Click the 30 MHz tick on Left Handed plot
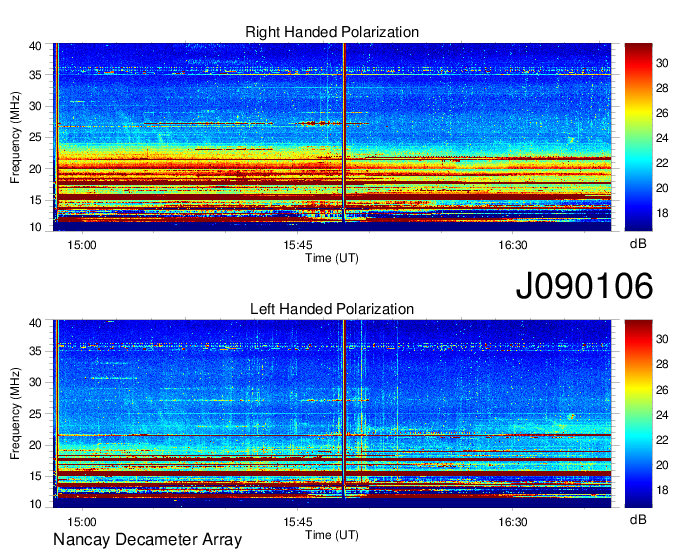680x552 pixels. pyautogui.click(x=36, y=382)
